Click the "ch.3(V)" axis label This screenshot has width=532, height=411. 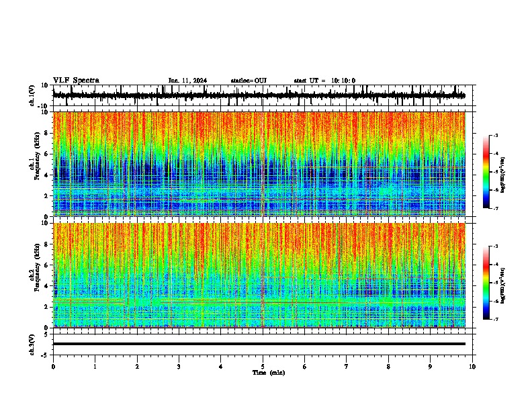32,345
